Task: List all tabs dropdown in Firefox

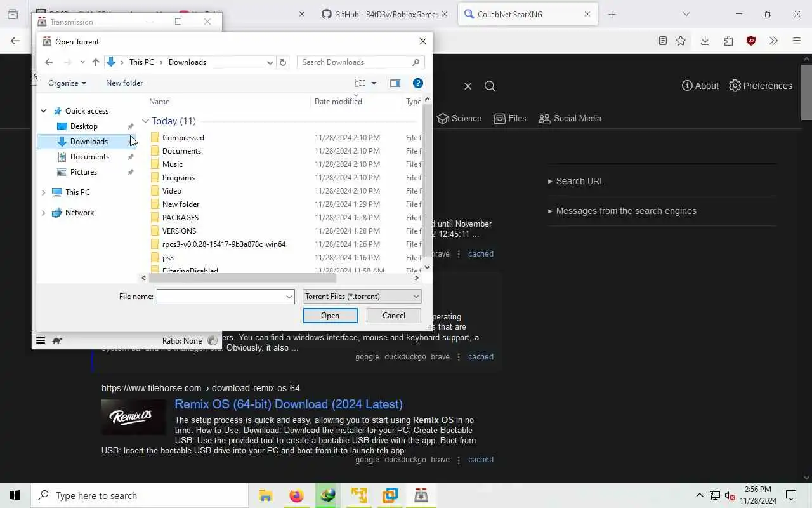Action: [686, 14]
